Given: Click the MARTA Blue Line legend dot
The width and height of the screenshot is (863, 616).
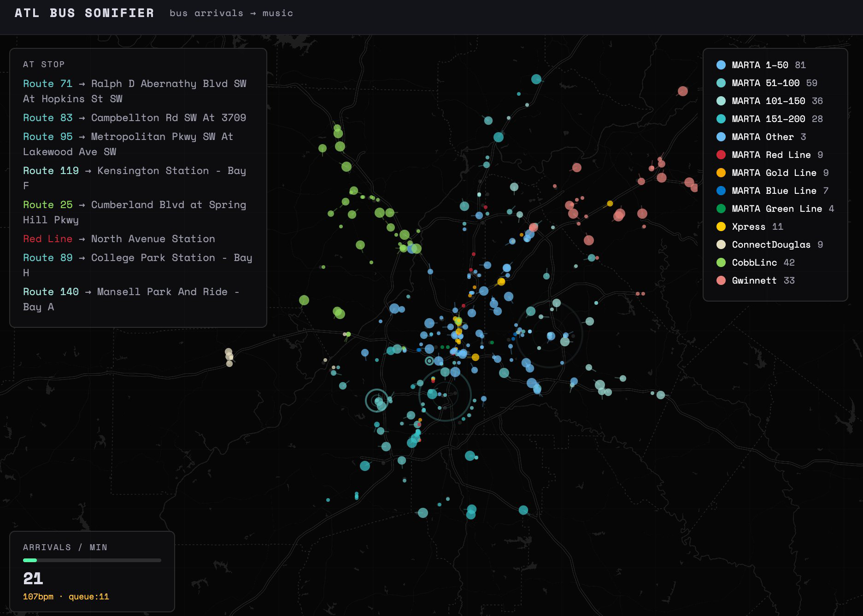Looking at the screenshot, I should [x=721, y=191].
